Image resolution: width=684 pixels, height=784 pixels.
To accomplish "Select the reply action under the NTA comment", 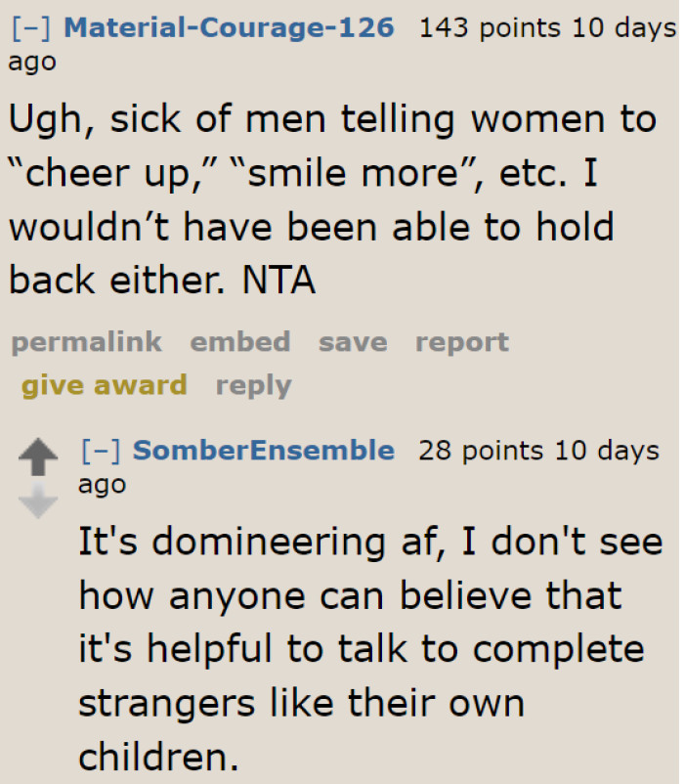I will pos(253,385).
